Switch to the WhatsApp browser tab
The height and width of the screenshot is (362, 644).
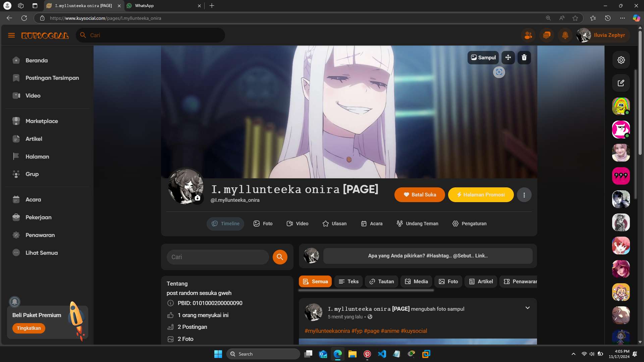164,6
